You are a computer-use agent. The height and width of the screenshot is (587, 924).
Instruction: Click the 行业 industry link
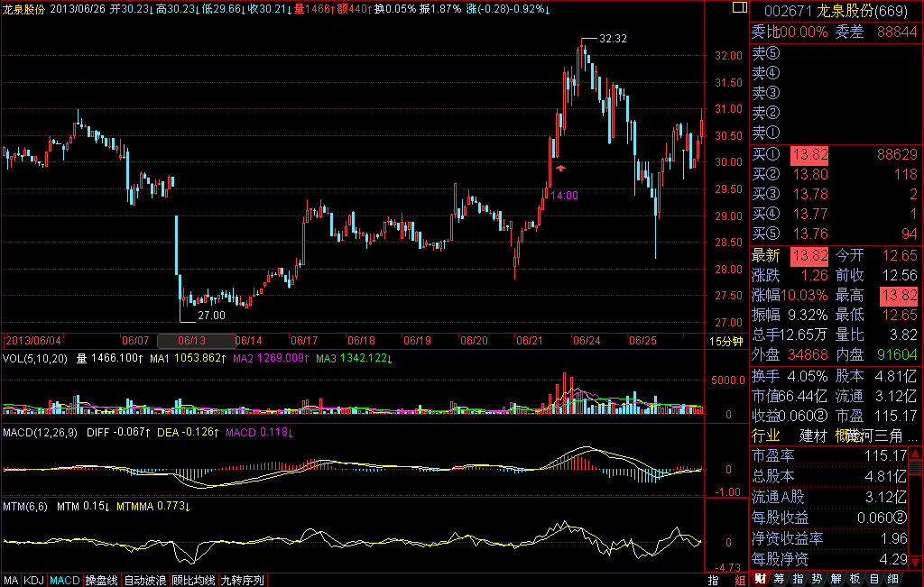[x=766, y=436]
